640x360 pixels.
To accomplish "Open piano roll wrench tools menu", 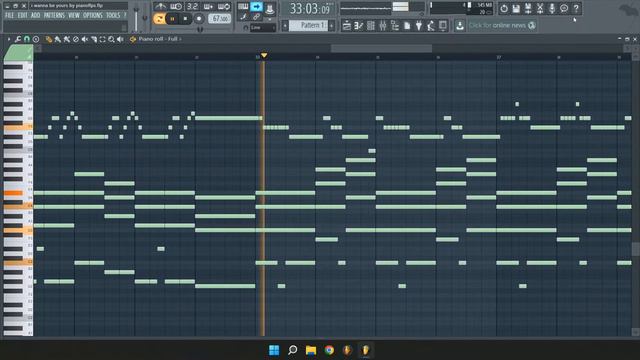I will (x=18, y=39).
